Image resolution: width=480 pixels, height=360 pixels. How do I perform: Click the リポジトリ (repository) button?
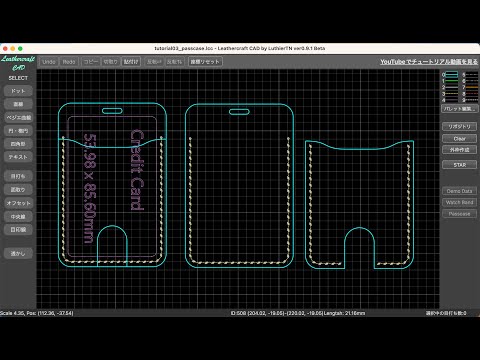460,126
